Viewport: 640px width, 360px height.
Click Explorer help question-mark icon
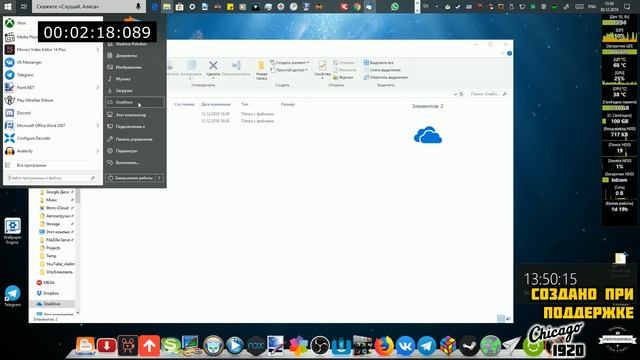click(x=509, y=53)
